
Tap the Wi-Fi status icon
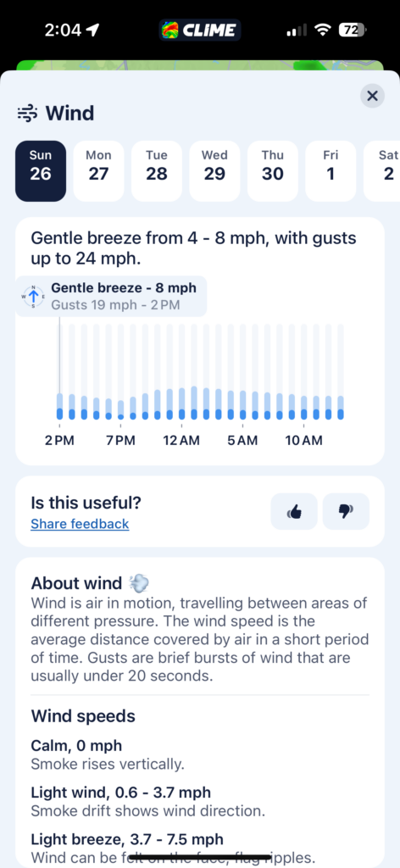click(x=322, y=30)
